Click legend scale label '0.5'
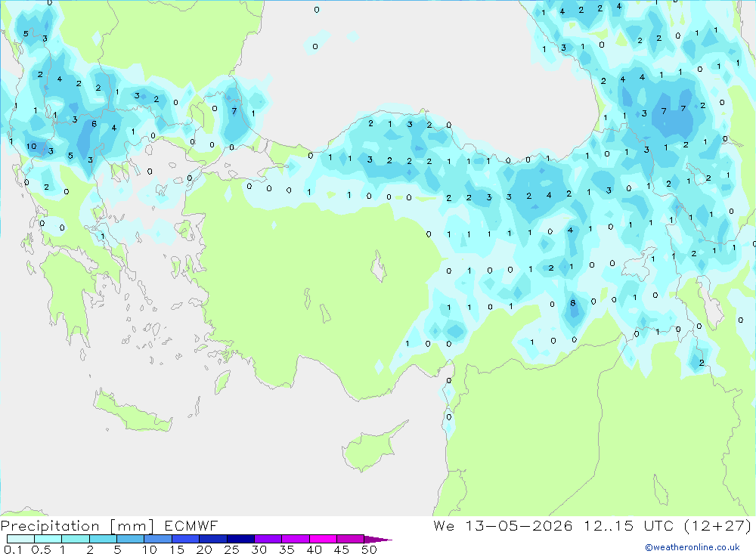This screenshot has height=554, width=756. 41,549
